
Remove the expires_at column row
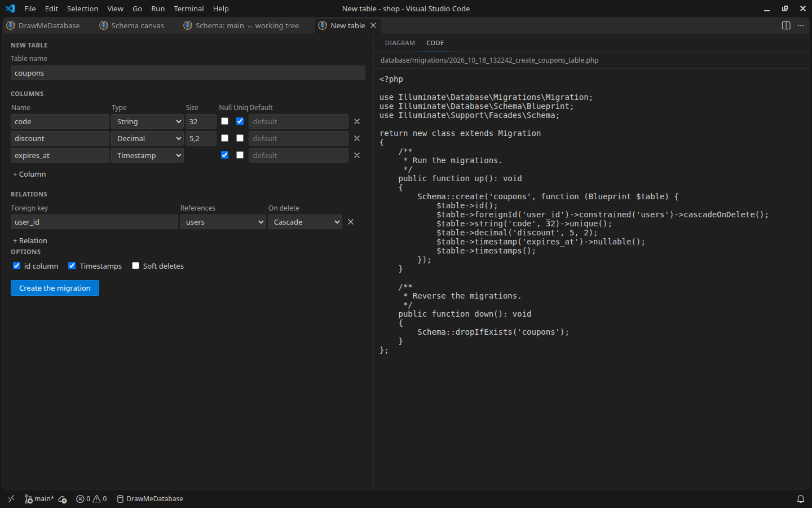[x=357, y=156]
